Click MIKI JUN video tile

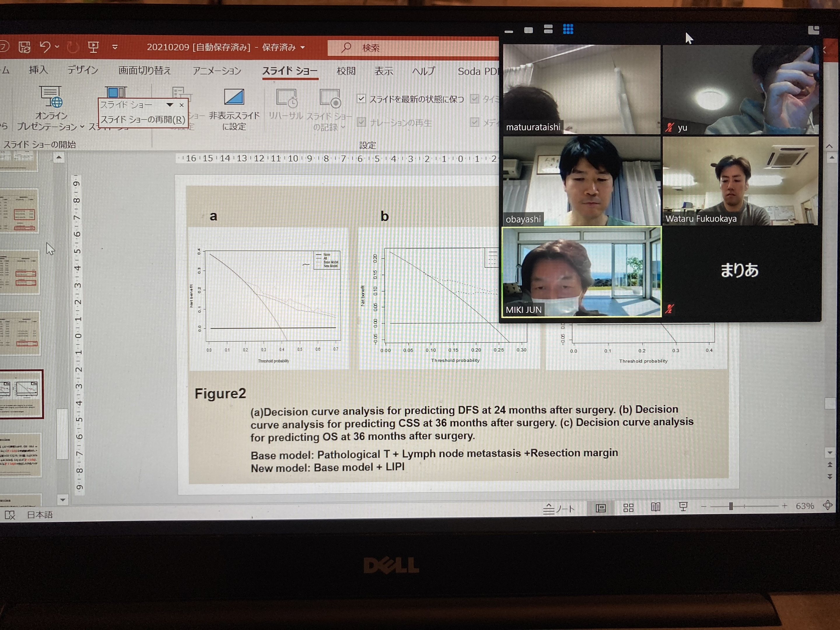[582, 272]
